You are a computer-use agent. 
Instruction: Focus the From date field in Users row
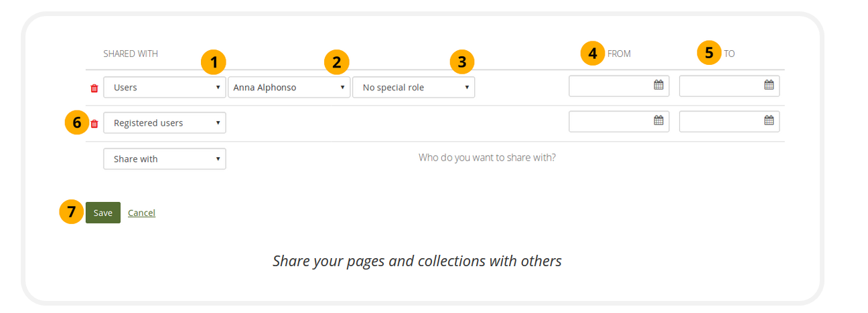pos(609,86)
